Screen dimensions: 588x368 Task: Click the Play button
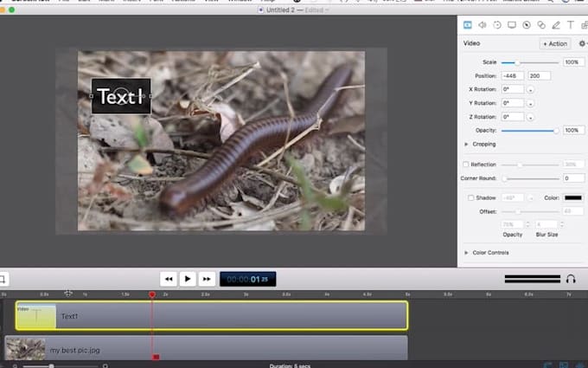click(x=188, y=279)
